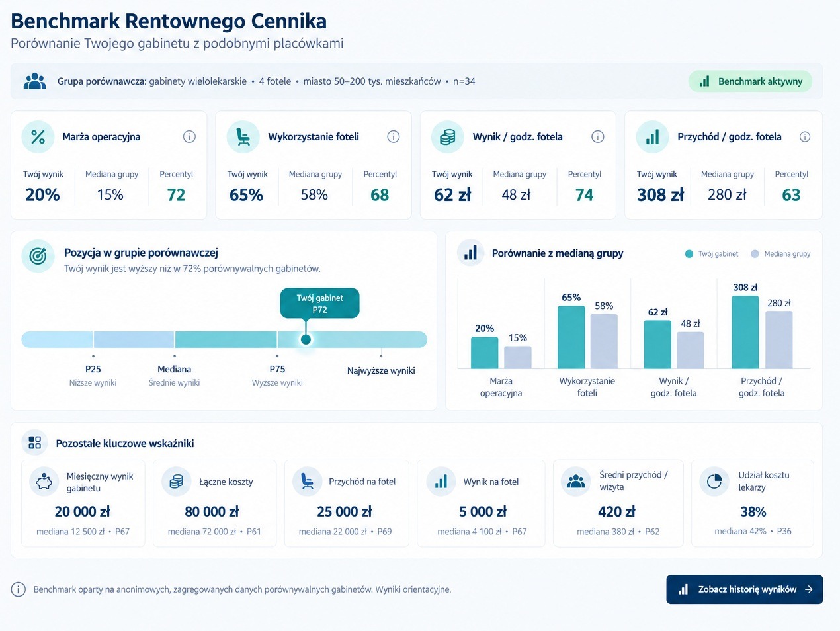Toggle the Twój gabinet legend entry
840x631 pixels.
[x=712, y=254]
